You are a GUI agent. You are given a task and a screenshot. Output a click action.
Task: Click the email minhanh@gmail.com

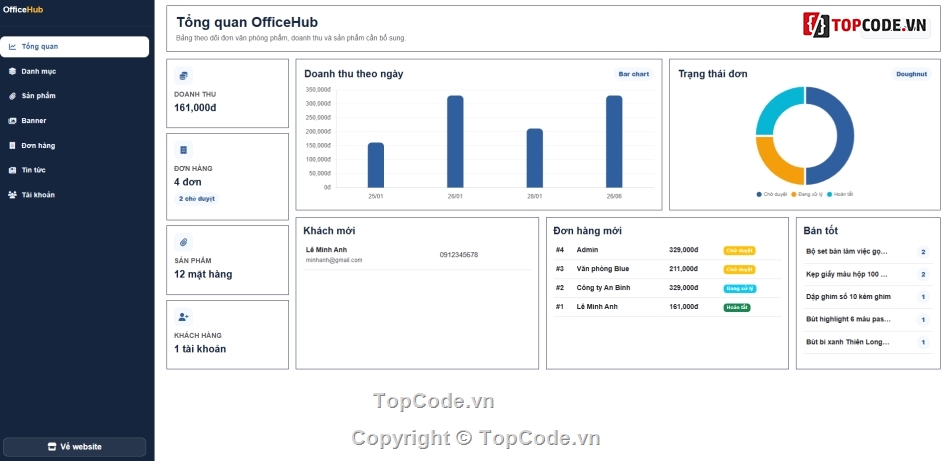click(334, 260)
